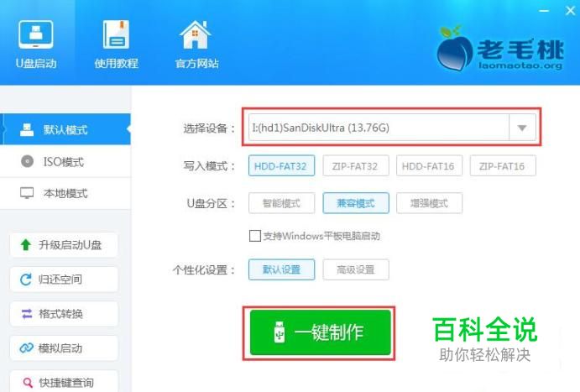Enable 支持Windows平板电脑启动 checkbox
The image size is (580, 392).
(x=255, y=236)
